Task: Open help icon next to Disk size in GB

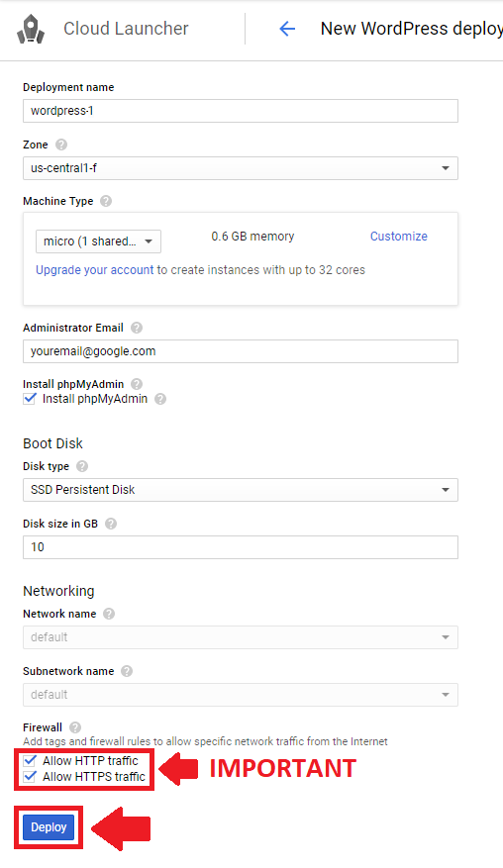Action: (111, 524)
